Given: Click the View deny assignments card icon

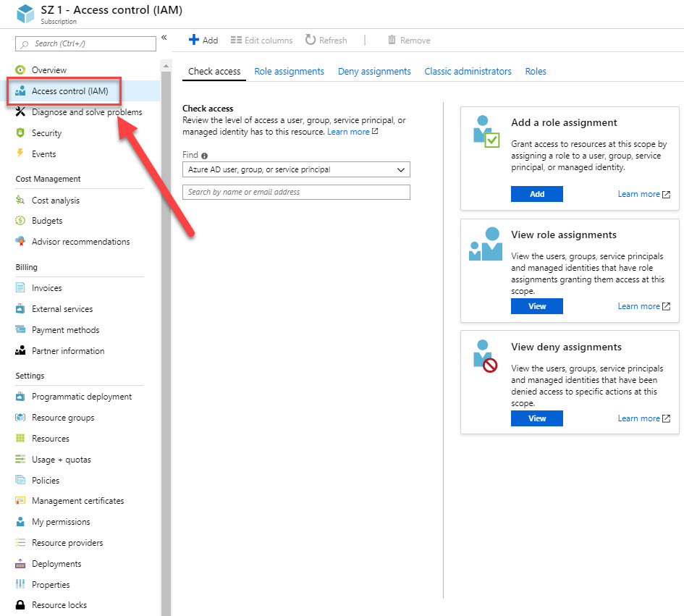Looking at the screenshot, I should (x=486, y=356).
